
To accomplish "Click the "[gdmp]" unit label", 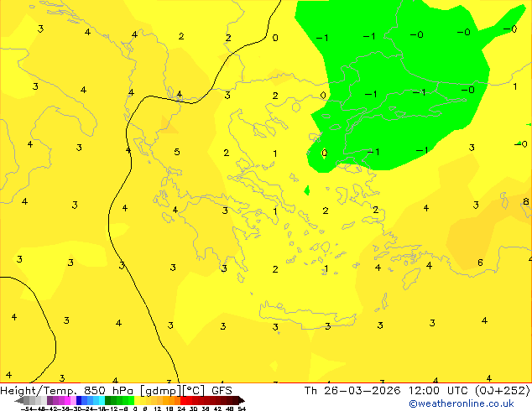I will [x=161, y=391].
